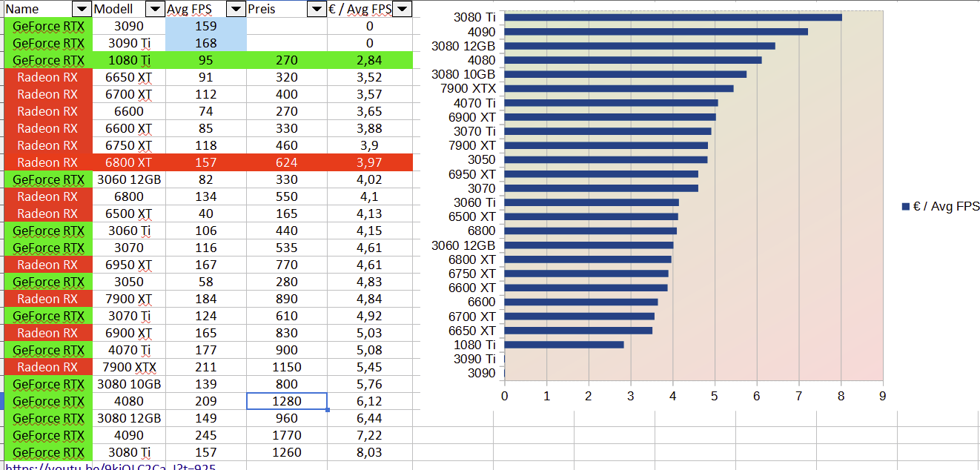This screenshot has height=470, width=980.
Task: Select the model cell 3080 Ti
Action: pyautogui.click(x=129, y=452)
